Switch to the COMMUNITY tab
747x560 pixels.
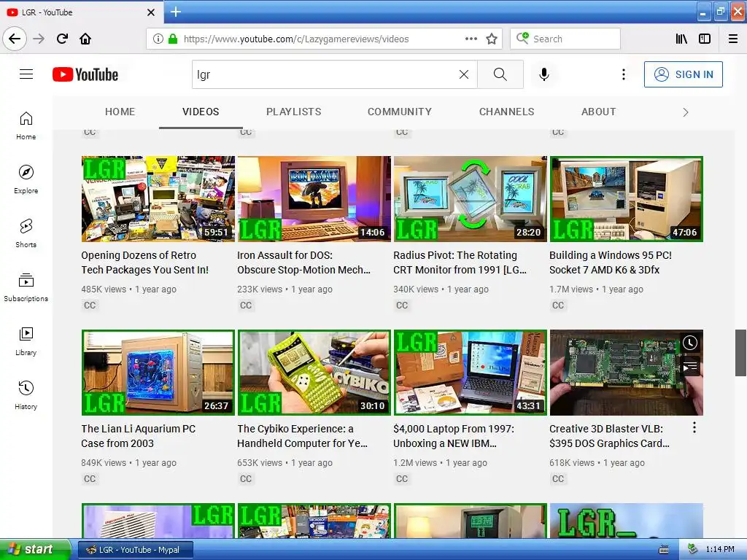tap(399, 112)
